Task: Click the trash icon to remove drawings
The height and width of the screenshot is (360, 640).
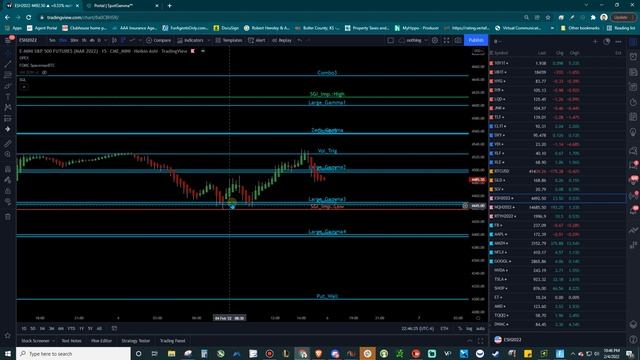Action: click(8, 217)
